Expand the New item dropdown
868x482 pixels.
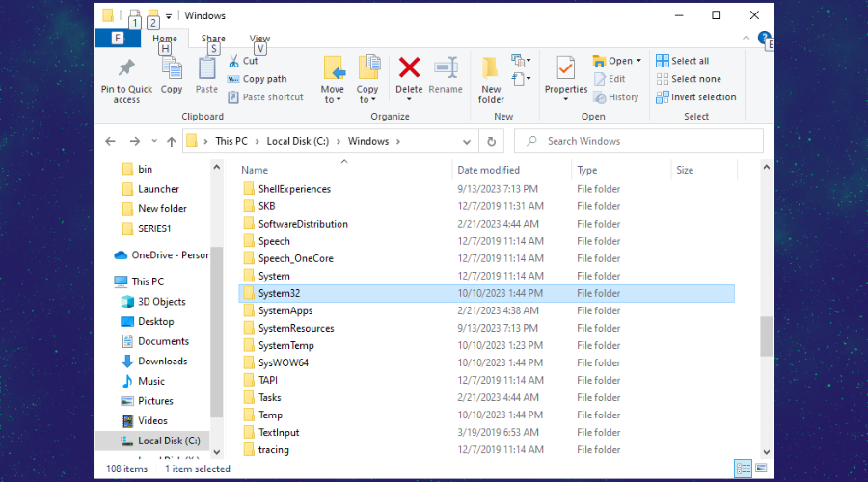click(521, 60)
